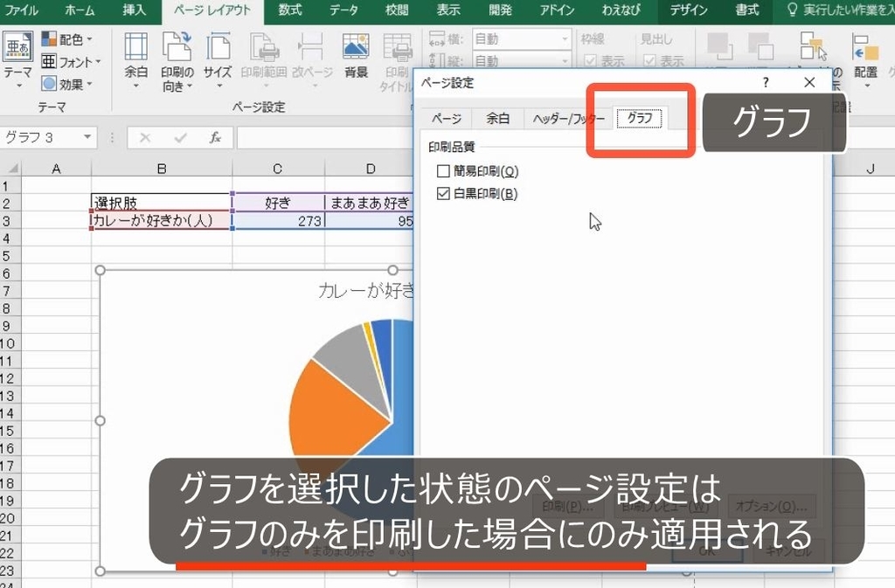Select the グラフ tab in dialog
Screen dimensions: 895x588
tap(640, 117)
